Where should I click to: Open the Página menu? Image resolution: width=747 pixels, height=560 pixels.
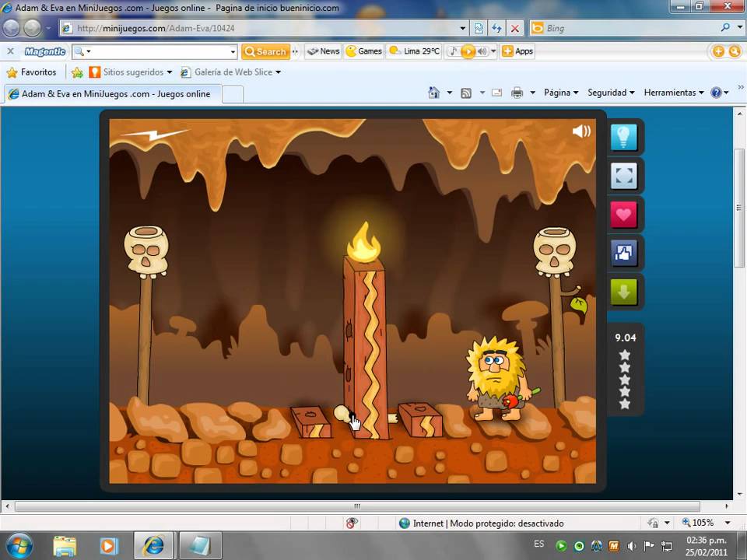click(561, 93)
